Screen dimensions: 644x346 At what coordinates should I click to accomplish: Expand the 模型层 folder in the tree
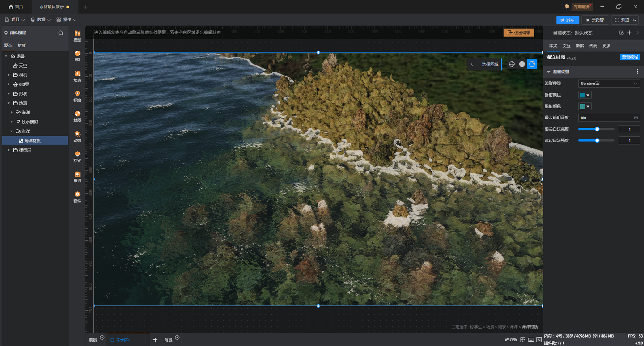9,150
